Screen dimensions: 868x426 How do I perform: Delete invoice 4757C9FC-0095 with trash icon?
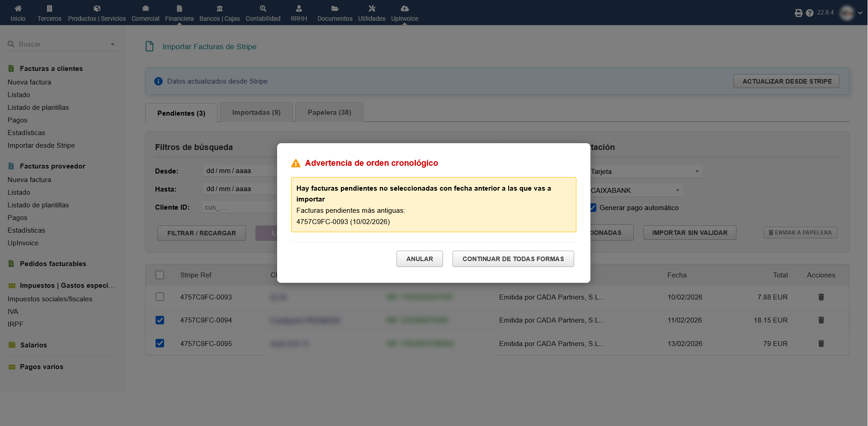[821, 343]
